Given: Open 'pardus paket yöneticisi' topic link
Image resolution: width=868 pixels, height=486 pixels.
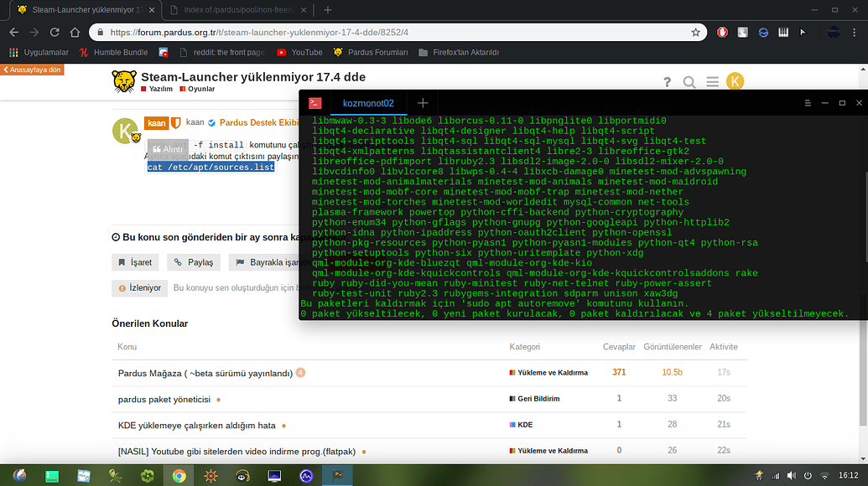Looking at the screenshot, I should coord(164,399).
